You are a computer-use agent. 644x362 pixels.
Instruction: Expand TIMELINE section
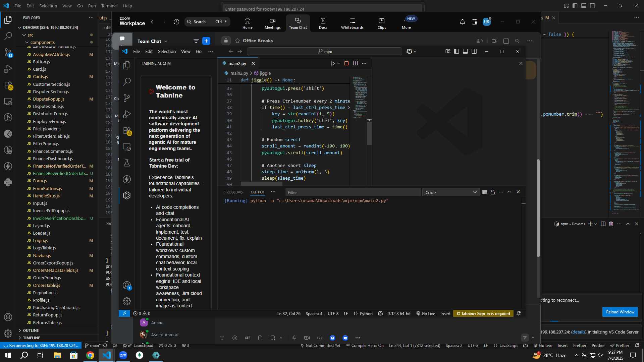coord(32,338)
